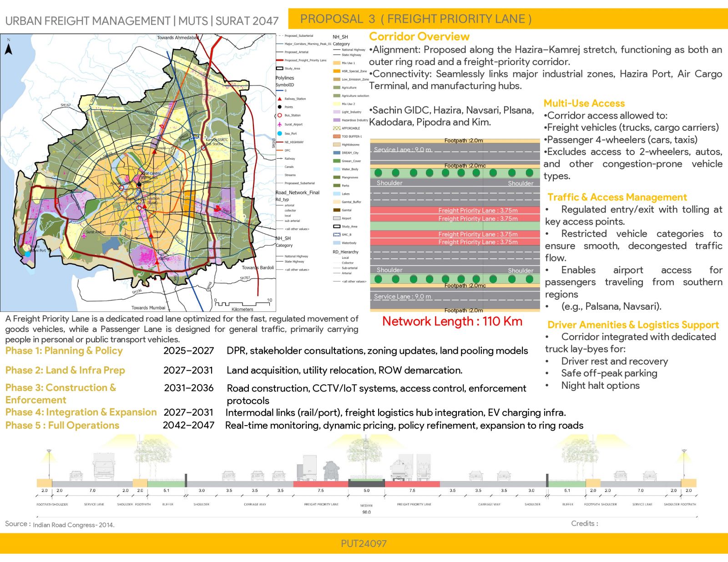Click the Proposed_Freight_Priority Lane red line symbol
Viewport: 728px width, 562px height.
click(x=280, y=60)
